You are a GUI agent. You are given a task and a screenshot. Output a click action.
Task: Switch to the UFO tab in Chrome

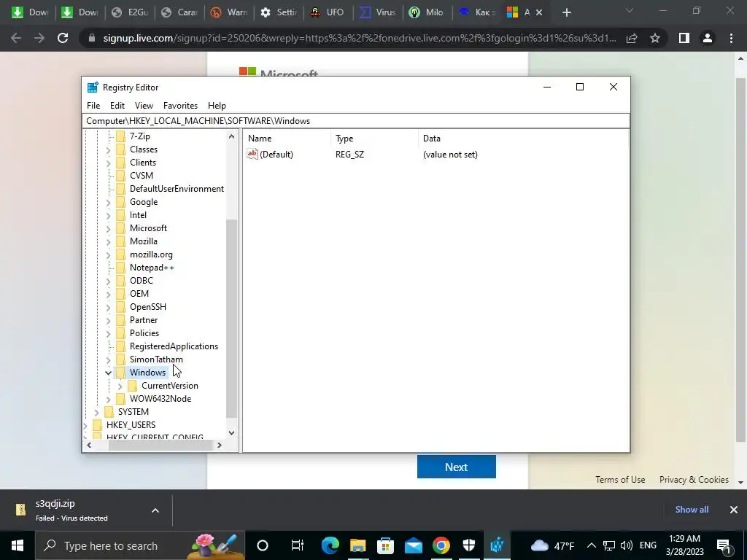pyautogui.click(x=328, y=12)
